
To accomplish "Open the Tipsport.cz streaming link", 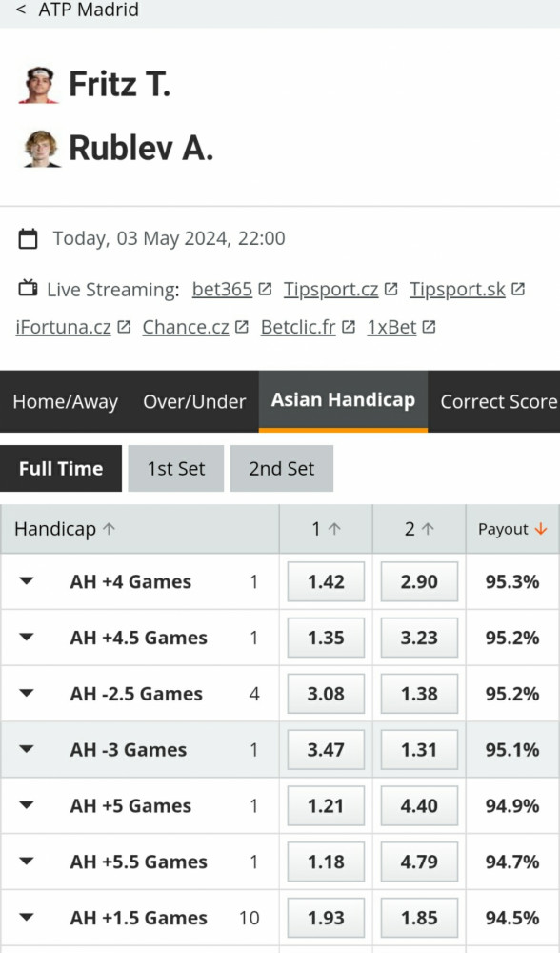I will (x=331, y=290).
